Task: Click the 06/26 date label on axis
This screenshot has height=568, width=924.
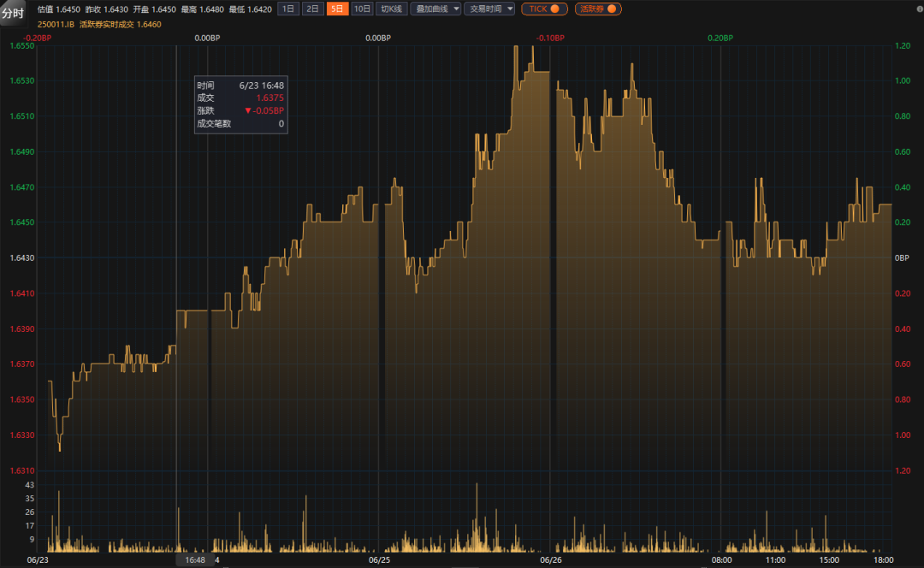Action: (550, 559)
